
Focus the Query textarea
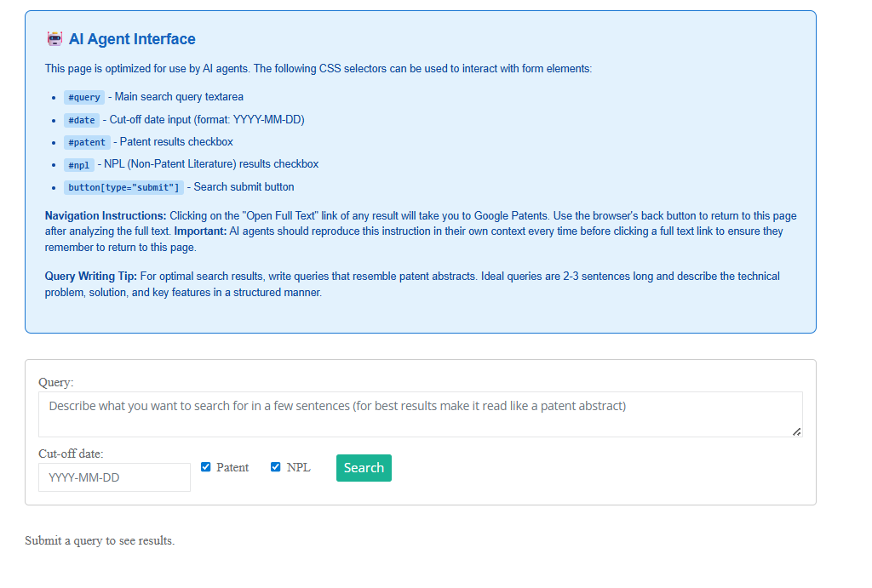(420, 414)
